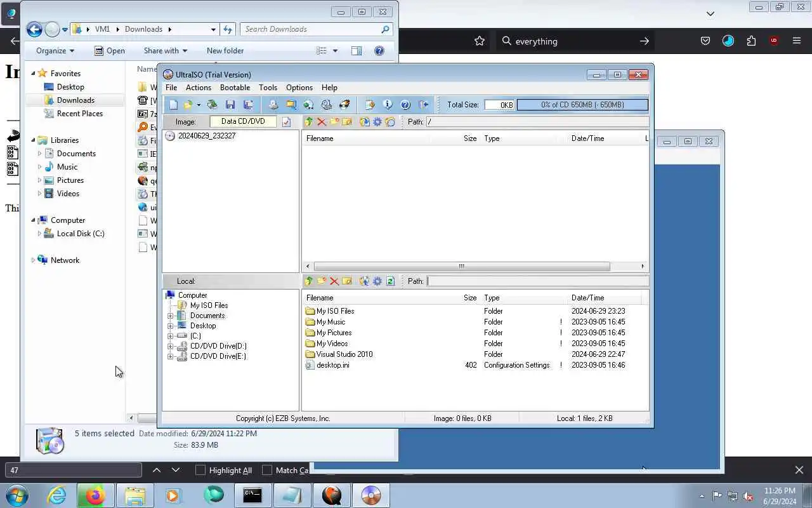The image size is (812, 508).
Task: Click the Data CD/DVD image type button
Action: (x=243, y=121)
